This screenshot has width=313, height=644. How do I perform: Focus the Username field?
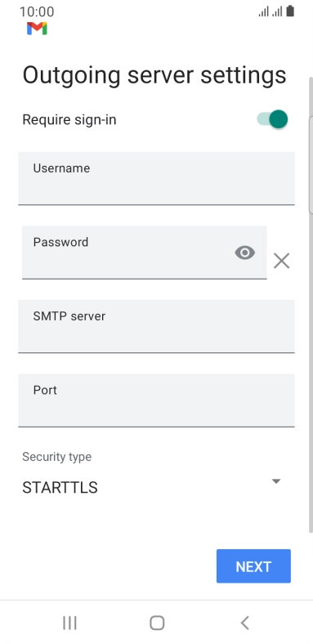pos(156,178)
